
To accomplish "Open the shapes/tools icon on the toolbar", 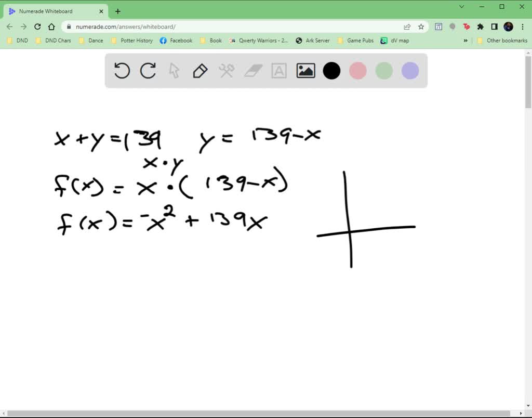I will pyautogui.click(x=227, y=71).
